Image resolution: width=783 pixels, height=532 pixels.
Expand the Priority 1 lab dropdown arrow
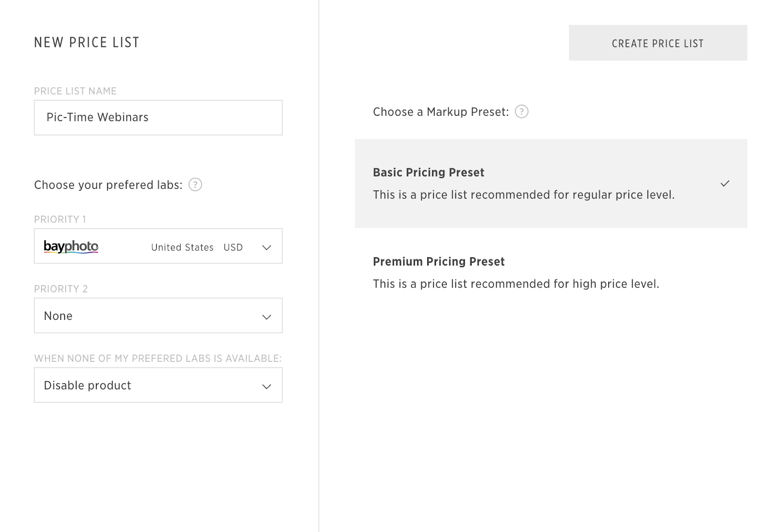pyautogui.click(x=267, y=247)
